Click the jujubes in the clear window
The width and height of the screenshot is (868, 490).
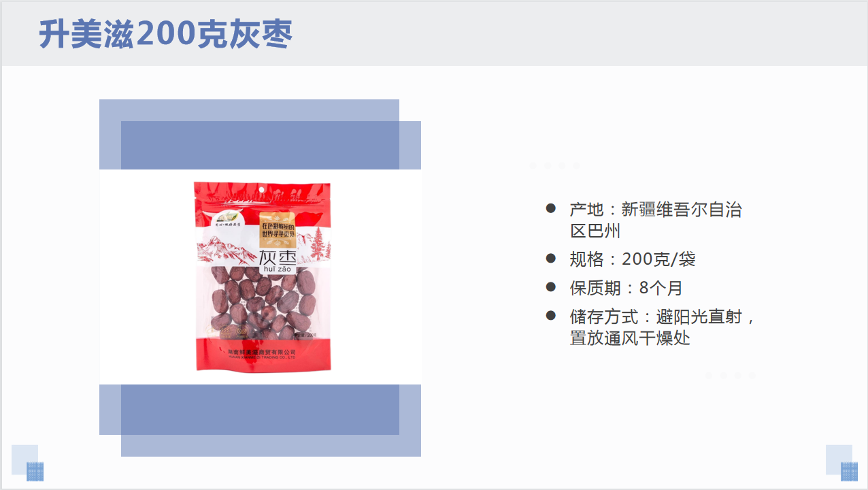click(x=263, y=303)
